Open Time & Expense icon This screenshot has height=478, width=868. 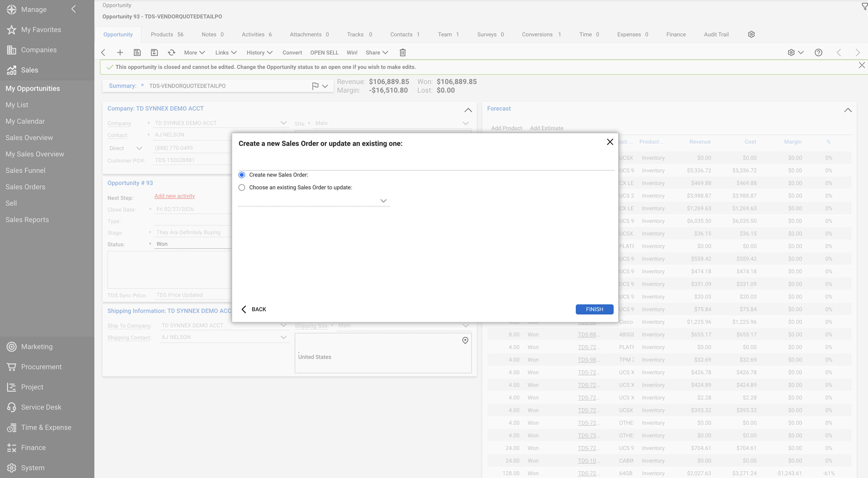click(x=11, y=428)
